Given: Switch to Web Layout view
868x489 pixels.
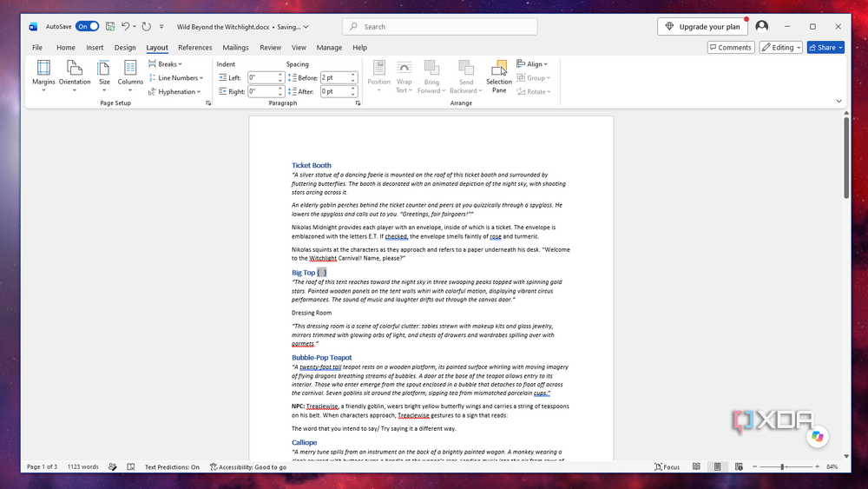Looking at the screenshot, I should pyautogui.click(x=739, y=466).
